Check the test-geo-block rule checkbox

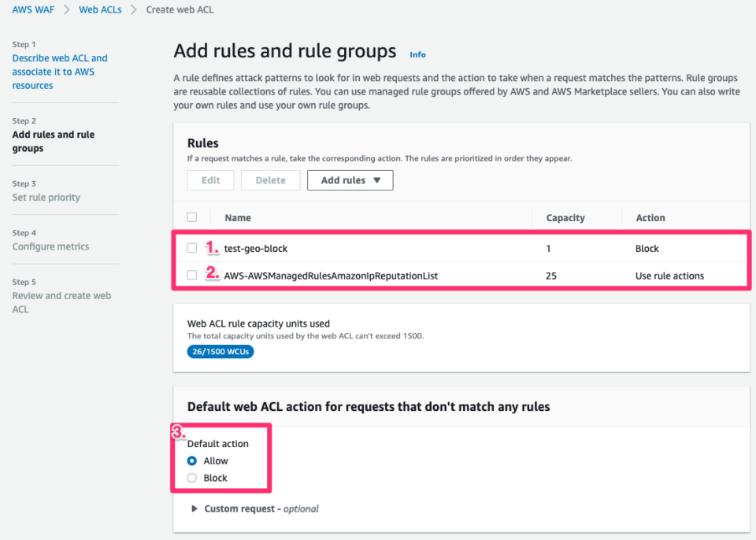(192, 248)
